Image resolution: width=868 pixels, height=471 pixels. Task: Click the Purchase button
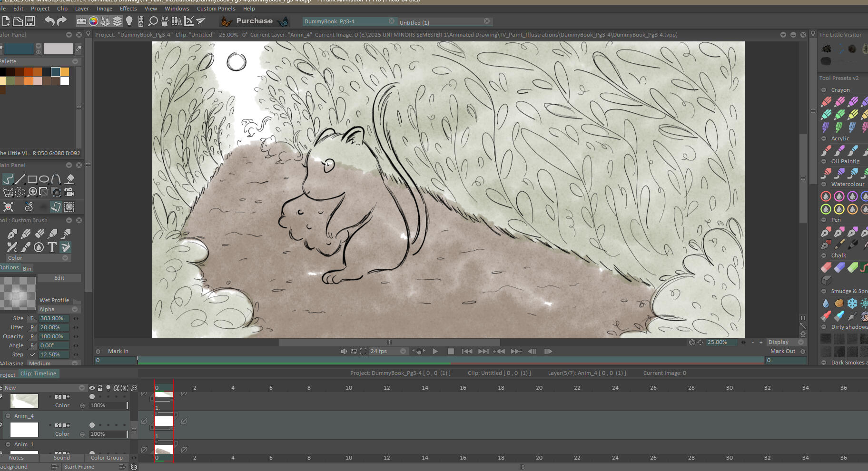pos(254,21)
